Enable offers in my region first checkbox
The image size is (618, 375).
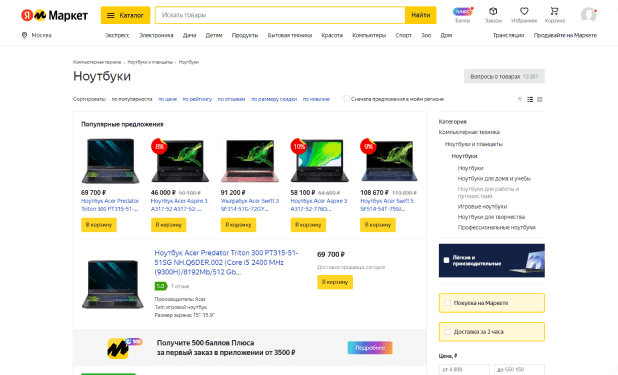click(x=346, y=99)
